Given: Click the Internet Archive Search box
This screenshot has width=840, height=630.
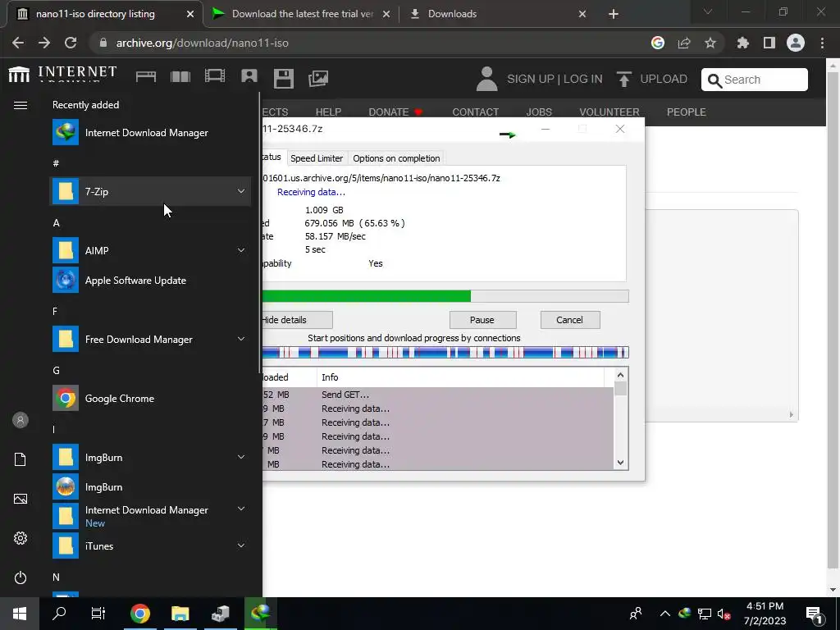Looking at the screenshot, I should [755, 80].
